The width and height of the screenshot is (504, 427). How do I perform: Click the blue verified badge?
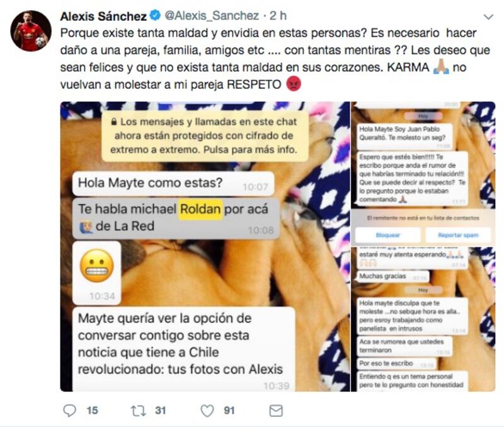pos(155,15)
